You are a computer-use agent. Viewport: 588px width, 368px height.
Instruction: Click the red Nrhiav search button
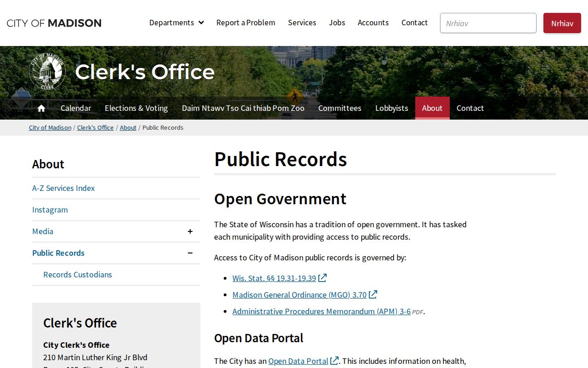[x=562, y=23]
